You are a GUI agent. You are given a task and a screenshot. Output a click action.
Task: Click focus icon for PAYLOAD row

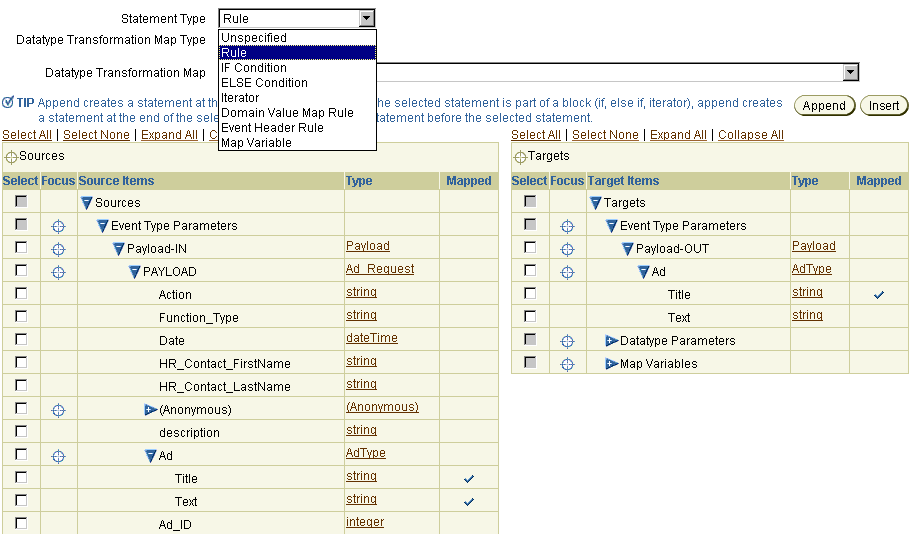click(58, 272)
